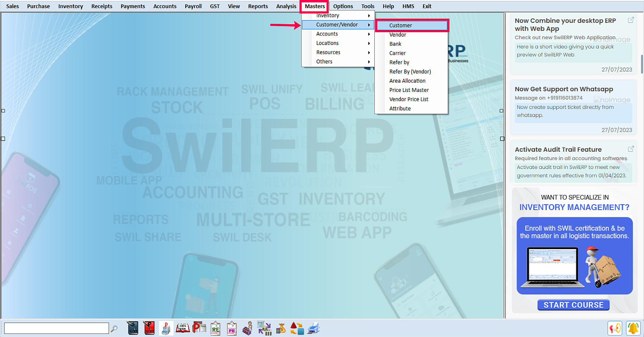The image size is (644, 337).
Task: Click the START COURSE button
Action: pos(573,305)
